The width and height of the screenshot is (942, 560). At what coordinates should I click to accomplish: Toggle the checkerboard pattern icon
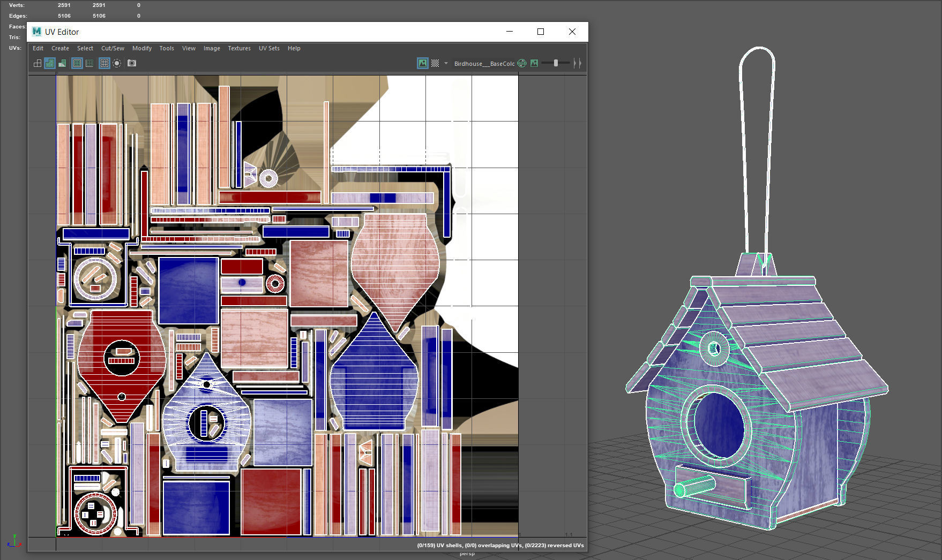coord(435,63)
